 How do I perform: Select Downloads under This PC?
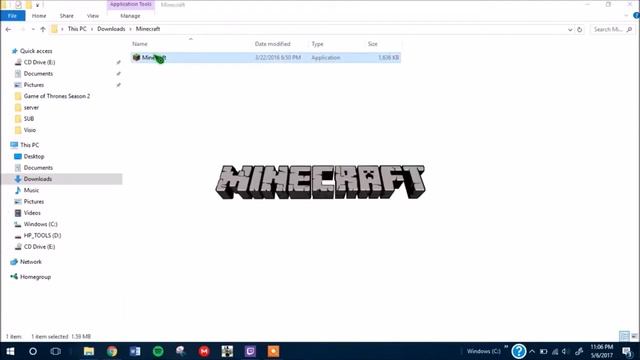pos(38,179)
